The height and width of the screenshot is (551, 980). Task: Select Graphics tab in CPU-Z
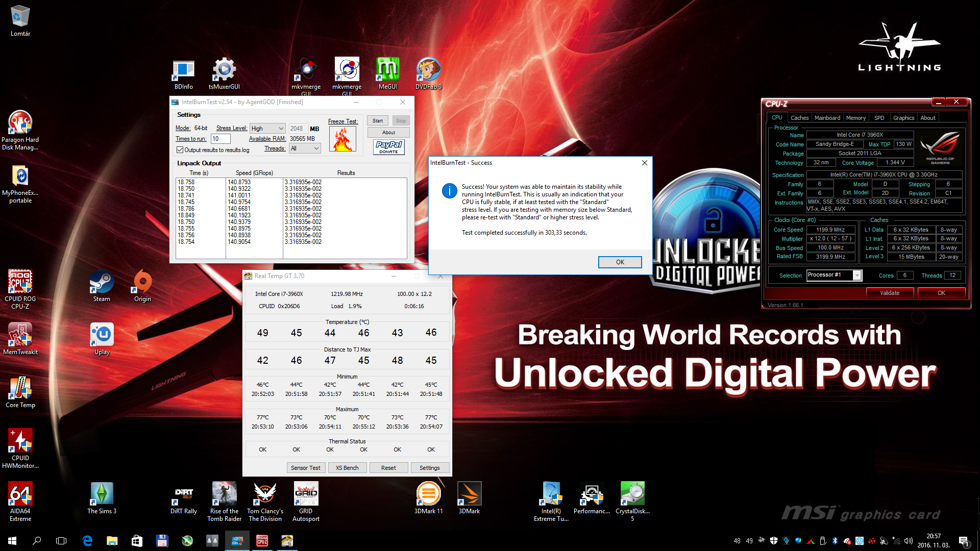(903, 118)
